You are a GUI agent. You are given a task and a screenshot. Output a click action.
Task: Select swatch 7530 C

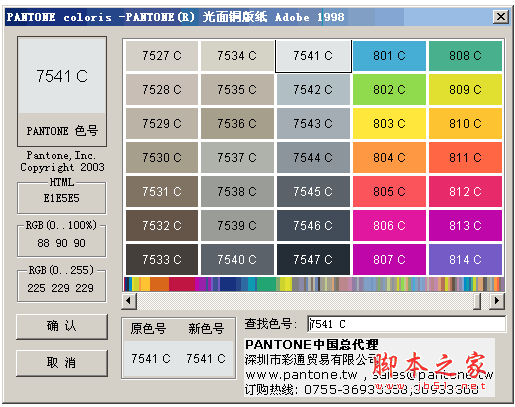tap(162, 158)
